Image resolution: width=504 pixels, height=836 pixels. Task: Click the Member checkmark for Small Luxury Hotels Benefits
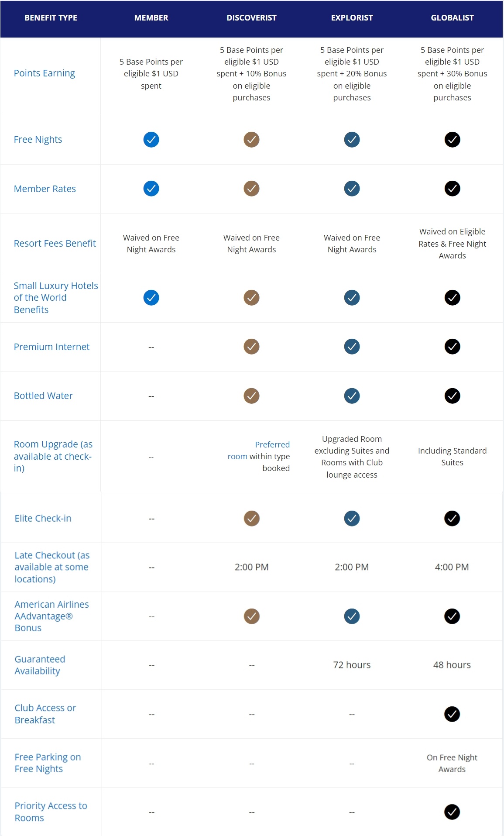(x=151, y=298)
